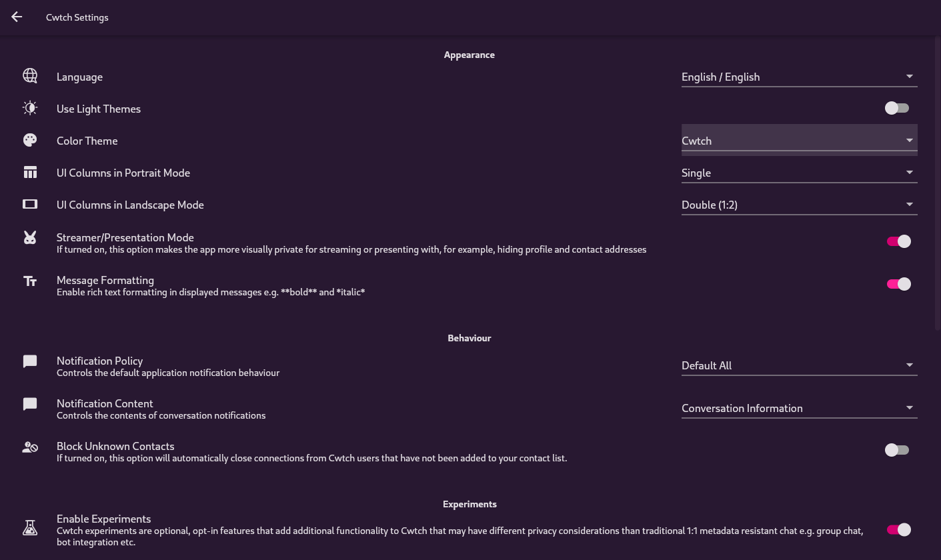Open the Color Theme dropdown showing Cwtch
This screenshot has height=560, width=941.
click(800, 140)
